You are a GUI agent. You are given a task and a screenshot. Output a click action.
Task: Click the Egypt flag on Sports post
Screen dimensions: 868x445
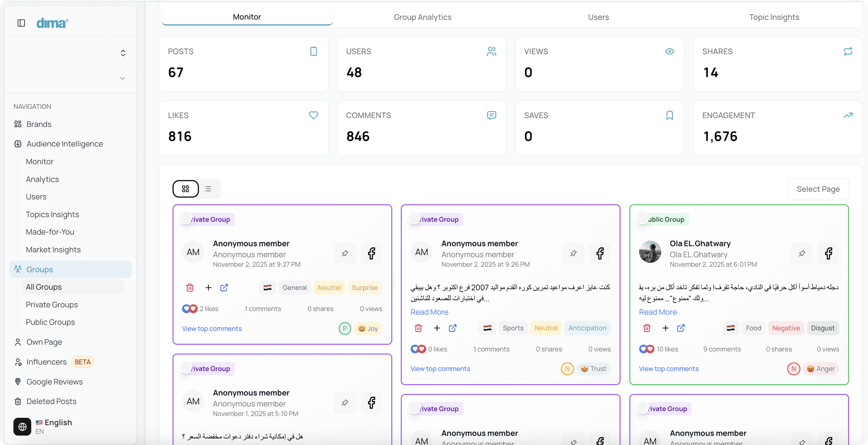(487, 328)
